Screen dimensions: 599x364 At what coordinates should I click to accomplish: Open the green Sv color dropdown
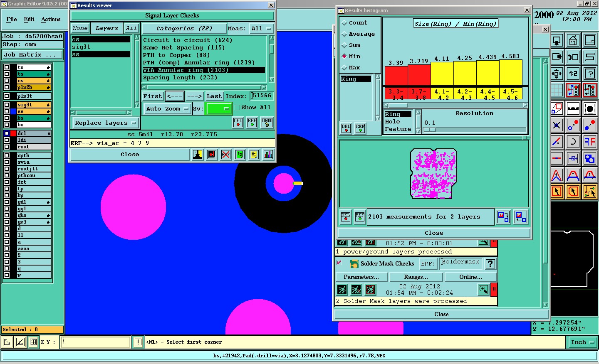click(219, 109)
